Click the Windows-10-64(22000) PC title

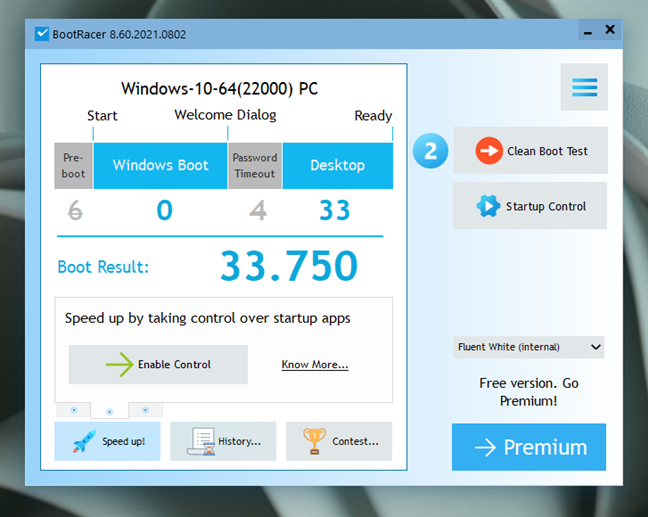click(219, 88)
